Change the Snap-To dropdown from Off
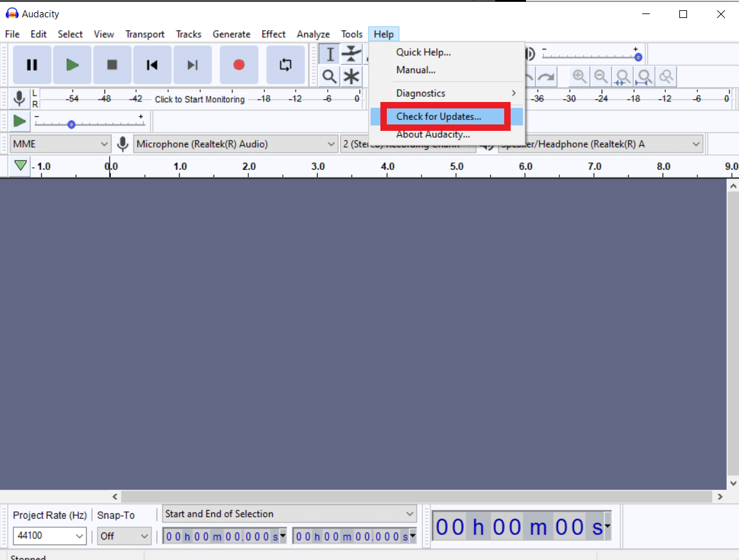The width and height of the screenshot is (739, 560). [124, 536]
